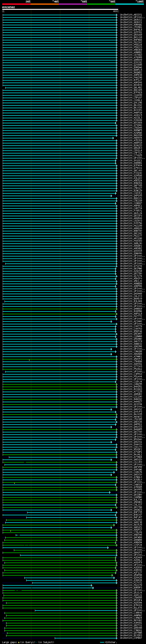The image size is (146, 644).
Task: Select hit label UniRef100_A7AWK1
Action: coord(131,357)
